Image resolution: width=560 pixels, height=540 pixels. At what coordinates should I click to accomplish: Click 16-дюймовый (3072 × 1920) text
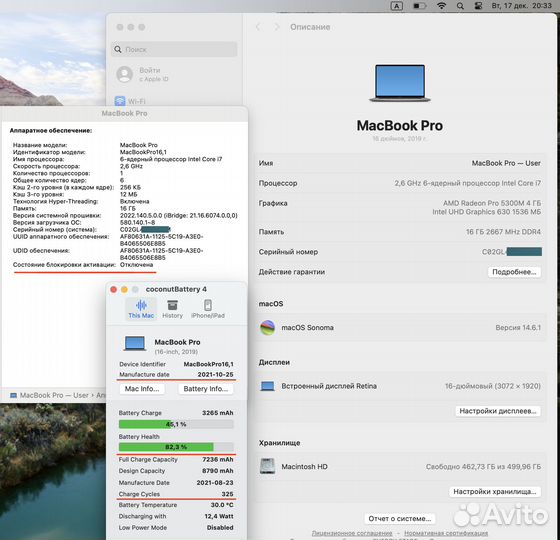point(492,386)
